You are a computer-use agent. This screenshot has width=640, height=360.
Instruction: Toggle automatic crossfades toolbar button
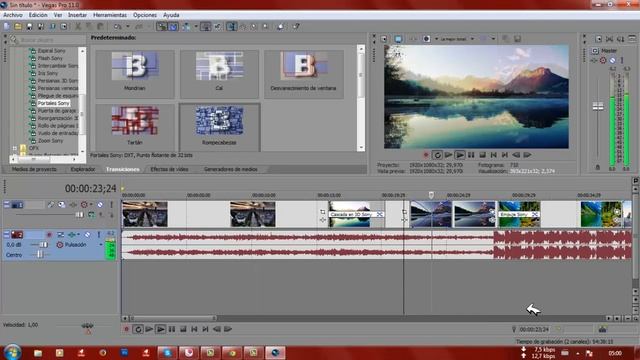point(173,27)
